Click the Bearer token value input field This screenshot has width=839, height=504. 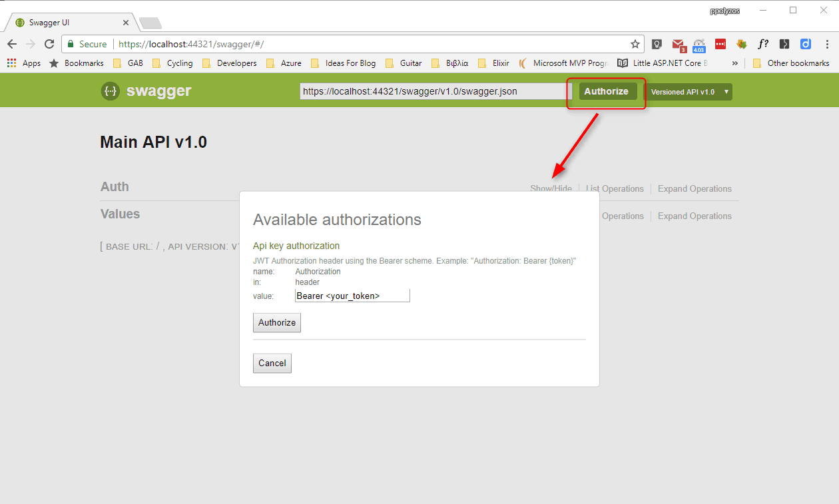[352, 295]
